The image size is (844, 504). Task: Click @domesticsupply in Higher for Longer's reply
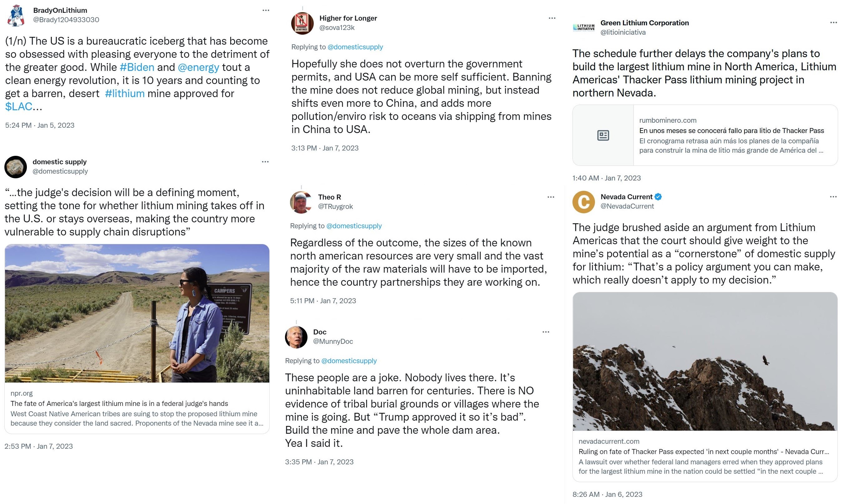point(355,47)
